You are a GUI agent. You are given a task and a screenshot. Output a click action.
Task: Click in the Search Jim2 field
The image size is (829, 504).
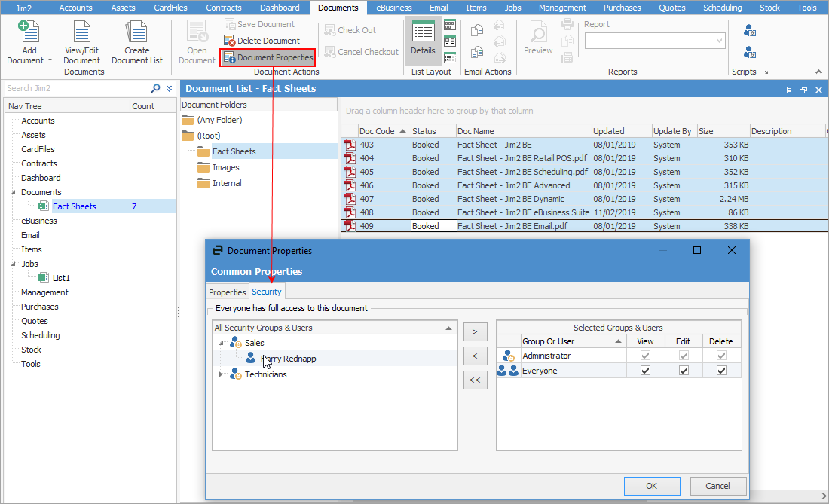75,88
